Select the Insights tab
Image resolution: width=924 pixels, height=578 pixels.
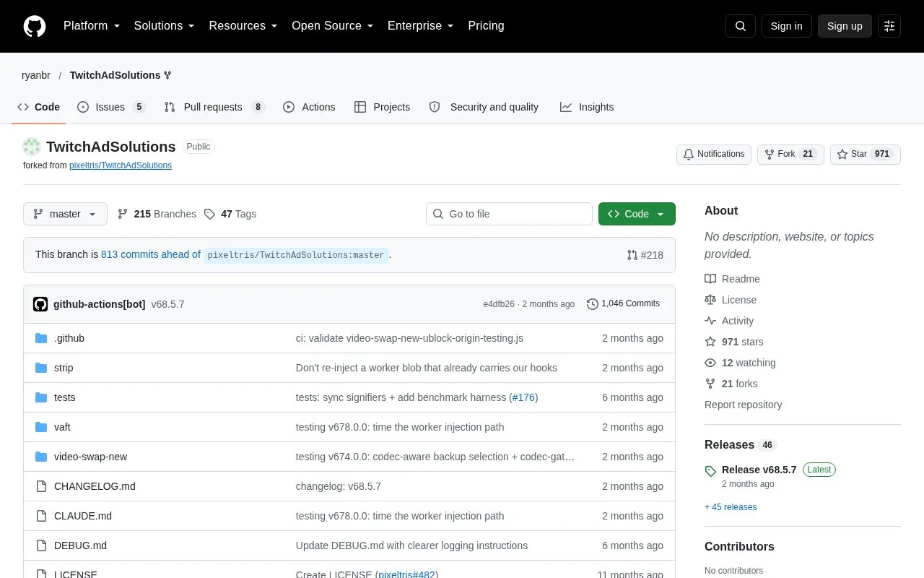click(x=587, y=107)
